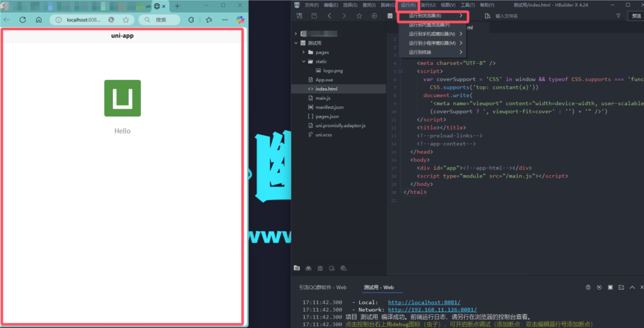
Task: Click the new-file icon in HBuilder toolbar
Action: click(299, 16)
